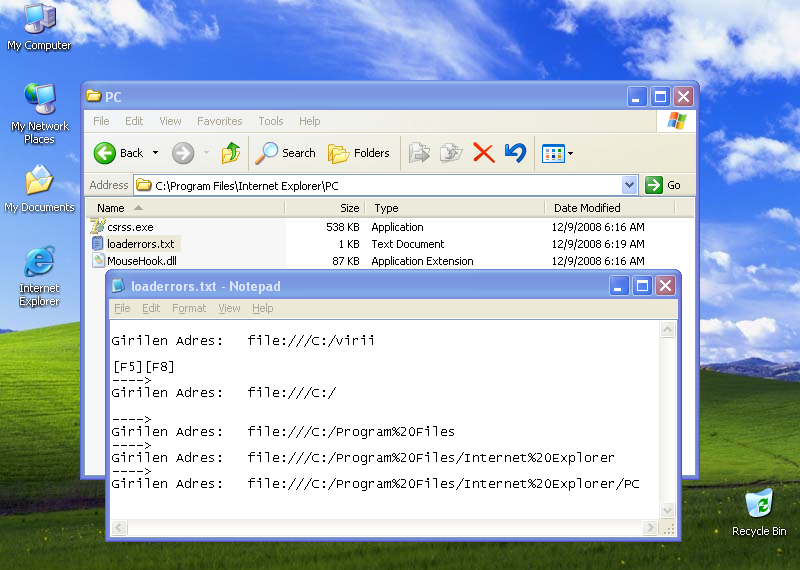Click Notepad's vertical scroll down arrow
Viewport: 800px width, 570px height.
tap(667, 510)
